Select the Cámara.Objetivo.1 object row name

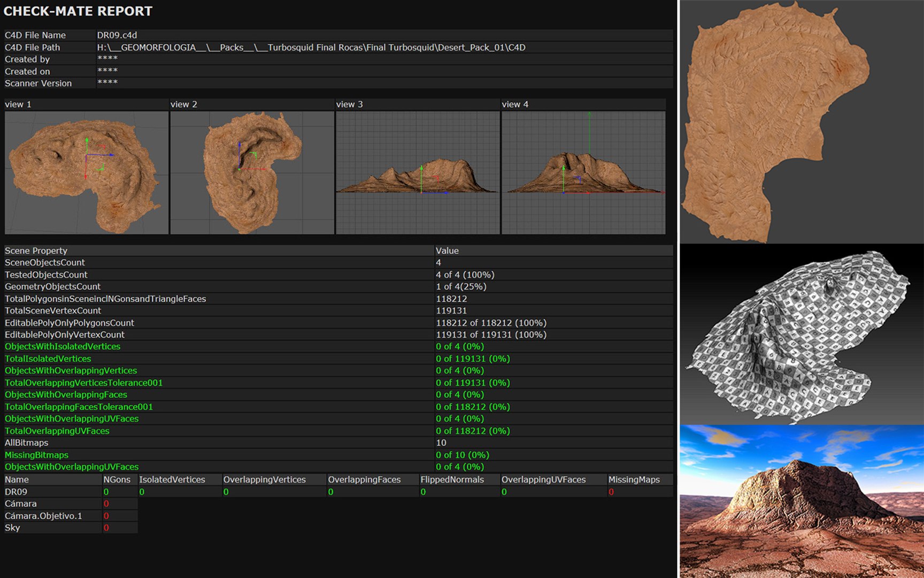(x=43, y=516)
